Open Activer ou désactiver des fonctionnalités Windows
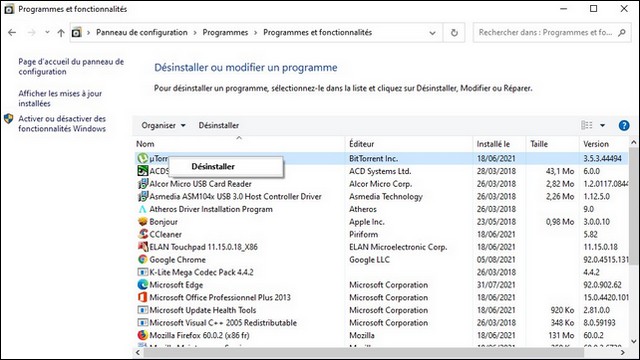The width and height of the screenshot is (640, 360). tap(62, 123)
